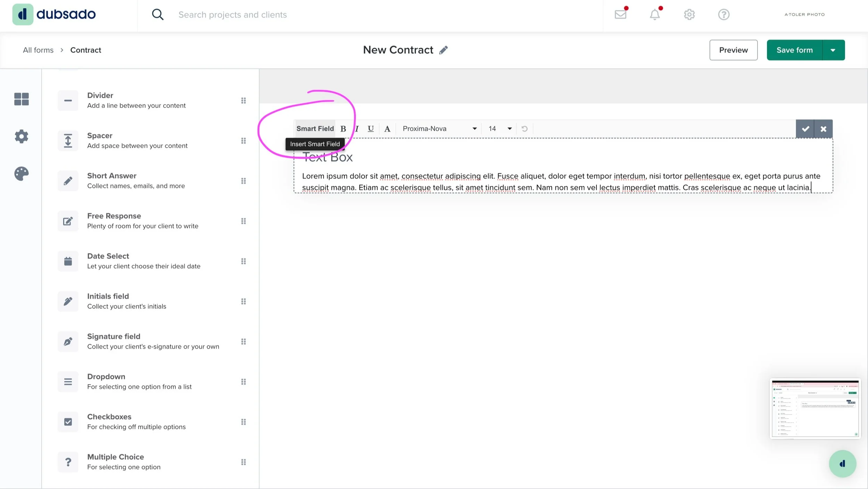
Task: View notifications bell
Action: (654, 15)
